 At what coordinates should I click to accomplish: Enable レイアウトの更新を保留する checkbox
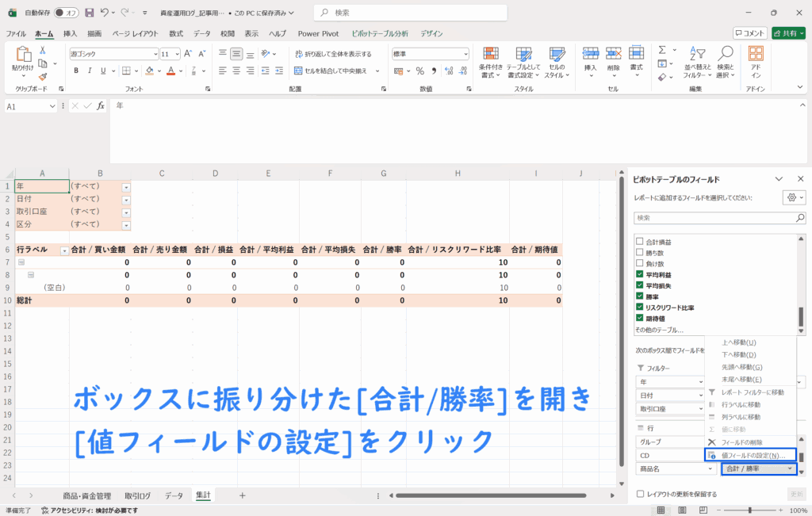tap(640, 494)
